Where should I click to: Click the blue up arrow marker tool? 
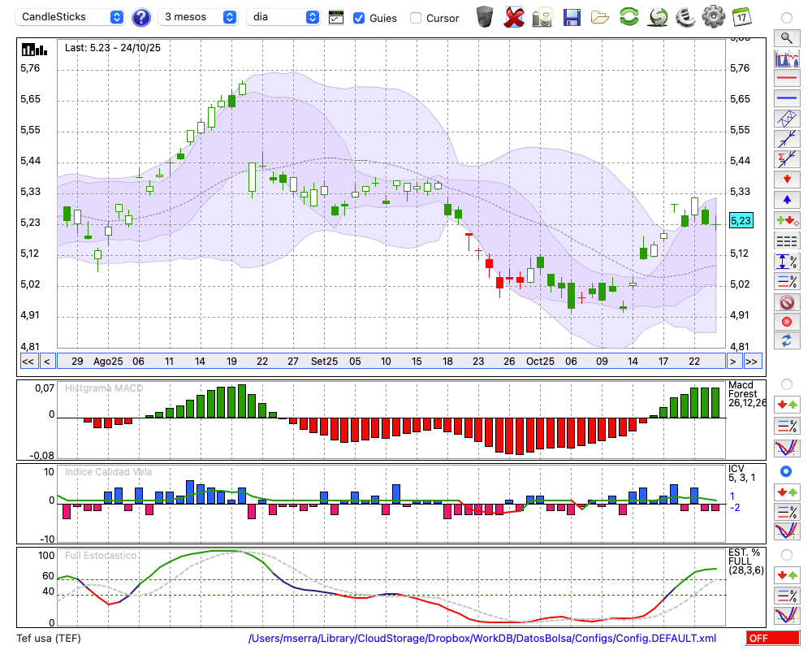click(x=786, y=200)
